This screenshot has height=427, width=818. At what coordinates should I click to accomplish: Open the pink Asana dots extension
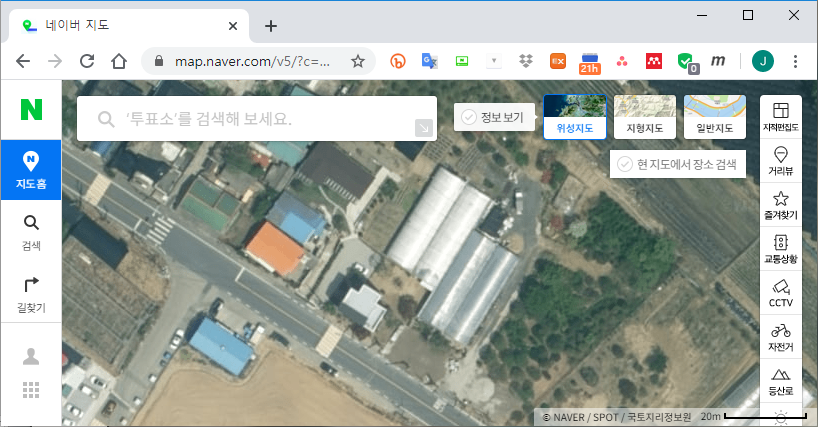click(622, 62)
